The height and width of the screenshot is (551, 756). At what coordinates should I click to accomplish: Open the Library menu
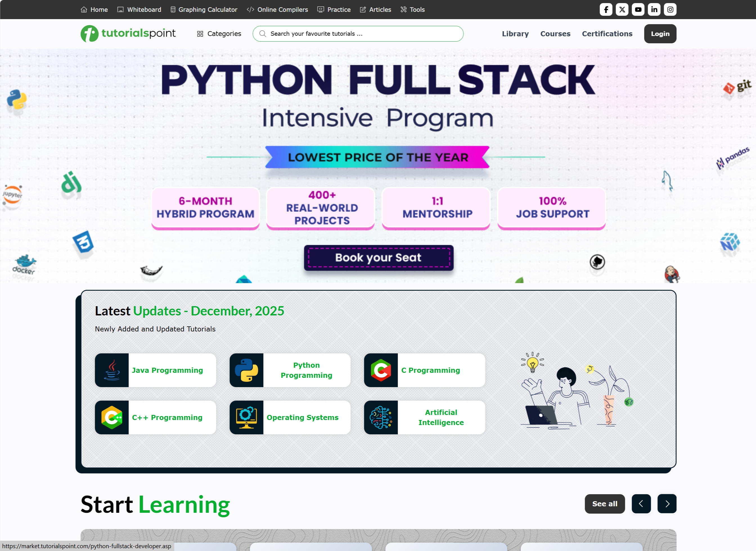(x=515, y=33)
